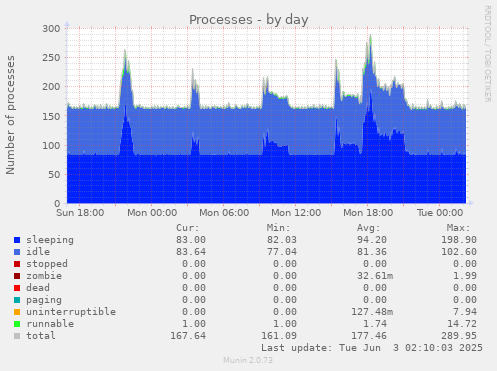Click the 200 y-axis tick label

click(51, 87)
